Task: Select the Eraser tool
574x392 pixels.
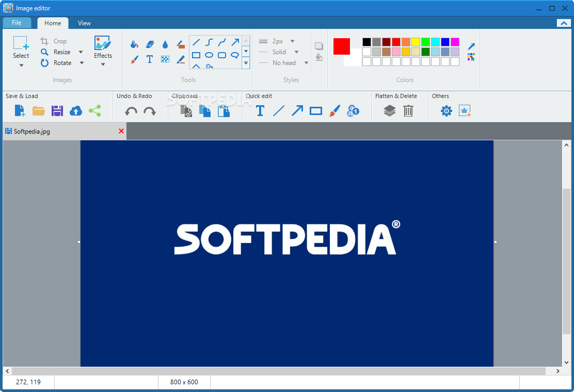Action: pos(150,44)
